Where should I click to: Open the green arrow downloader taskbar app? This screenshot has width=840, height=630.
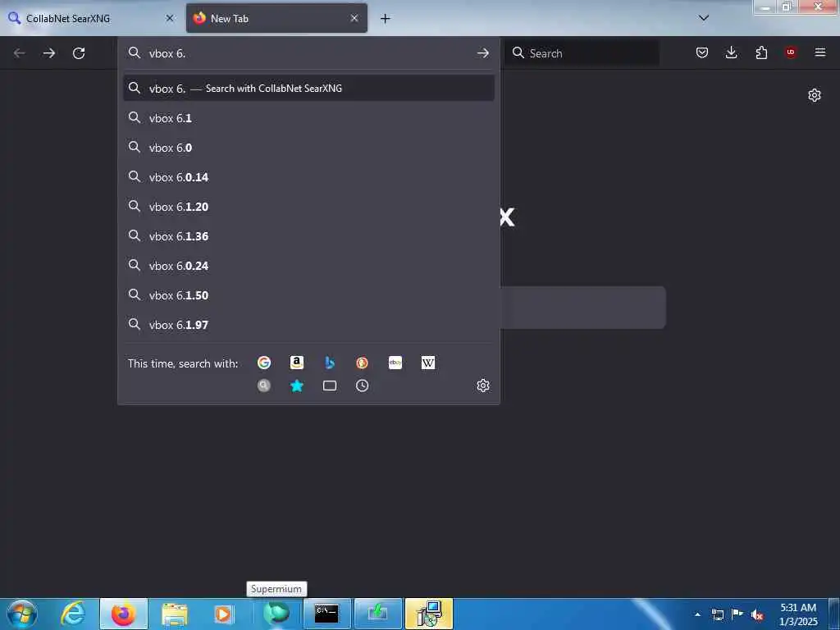[377, 614]
